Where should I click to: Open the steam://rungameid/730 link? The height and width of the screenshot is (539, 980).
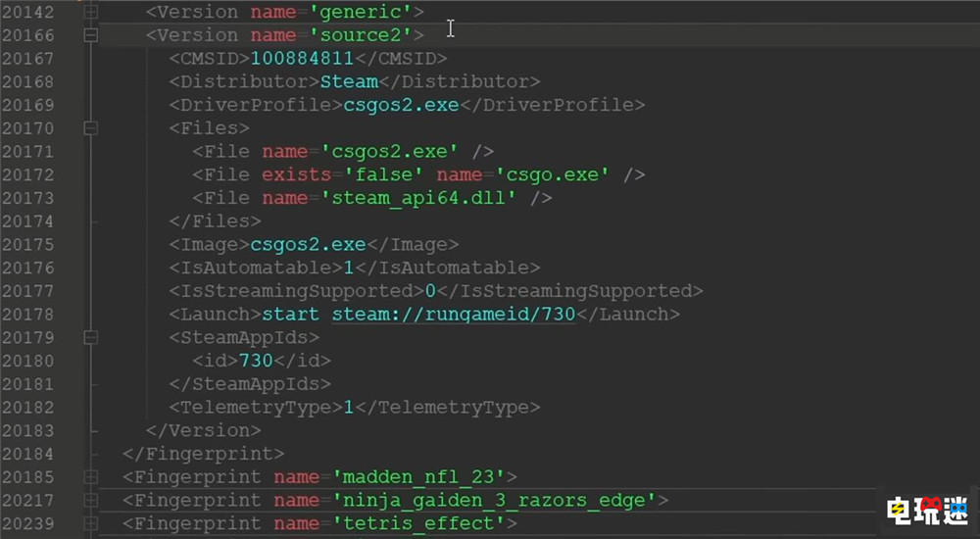pos(453,314)
